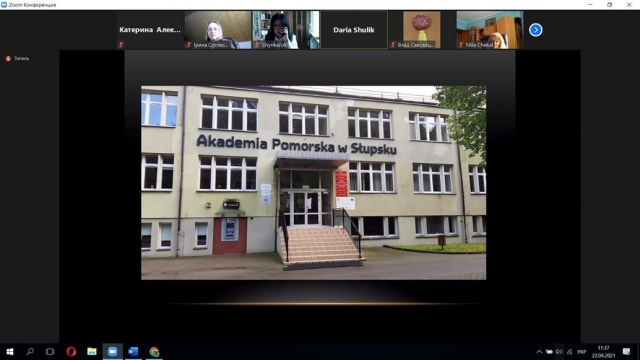The image size is (640, 360).
Task: Click the muted mic icon on Катерина's tile
Action: click(x=121, y=44)
